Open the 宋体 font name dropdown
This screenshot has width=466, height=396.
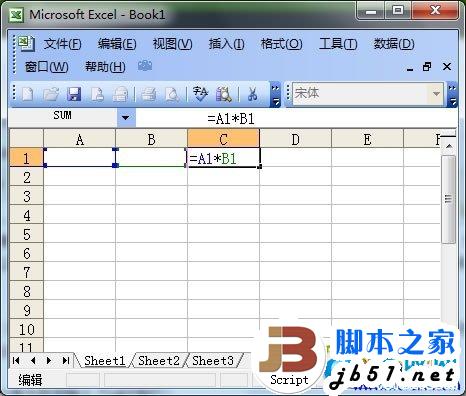[x=436, y=94]
